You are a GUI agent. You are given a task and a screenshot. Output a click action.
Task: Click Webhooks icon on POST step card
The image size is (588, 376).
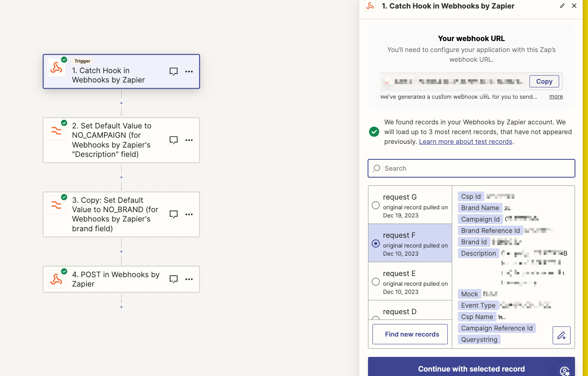pyautogui.click(x=56, y=279)
